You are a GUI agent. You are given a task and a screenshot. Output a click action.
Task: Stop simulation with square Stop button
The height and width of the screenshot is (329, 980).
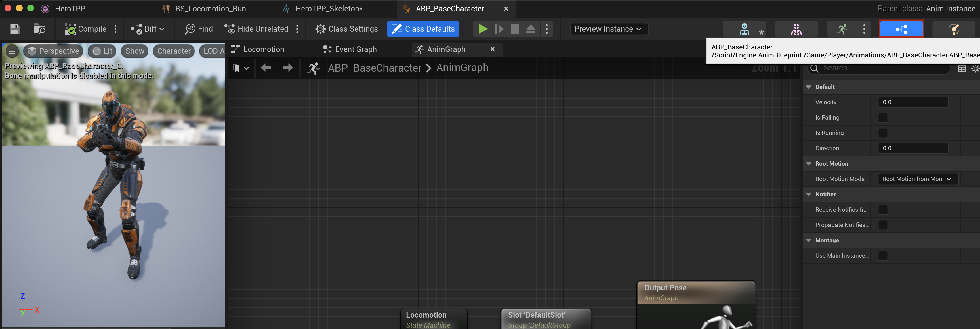click(x=515, y=29)
